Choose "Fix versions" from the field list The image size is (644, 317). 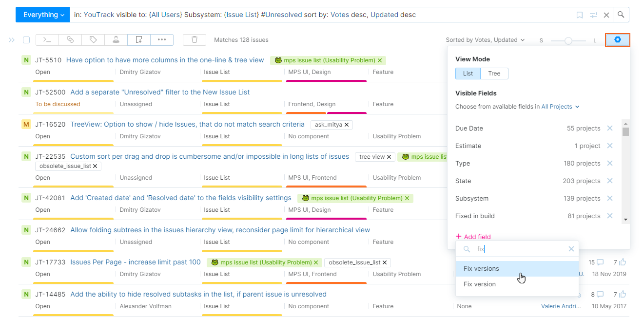481,269
